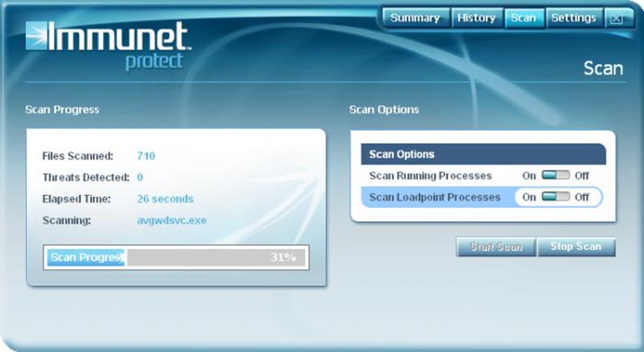Click the Start Scan button
The image size is (644, 352).
(x=496, y=247)
